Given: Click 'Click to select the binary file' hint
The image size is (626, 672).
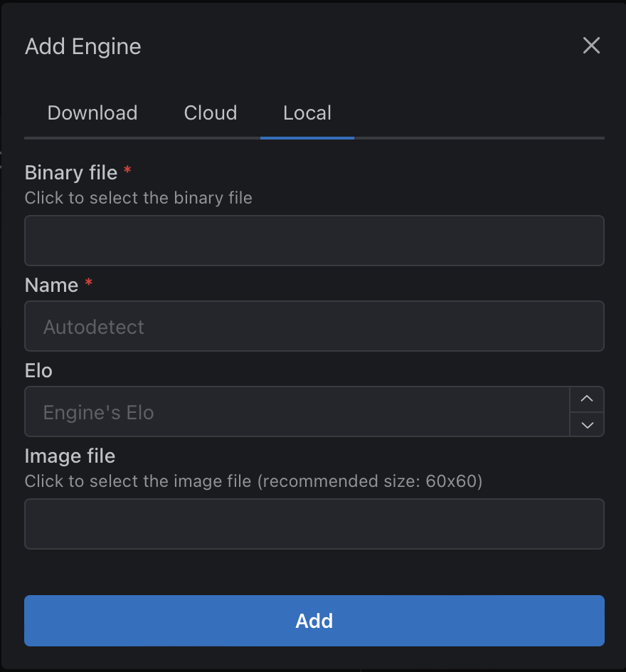Looking at the screenshot, I should (138, 198).
